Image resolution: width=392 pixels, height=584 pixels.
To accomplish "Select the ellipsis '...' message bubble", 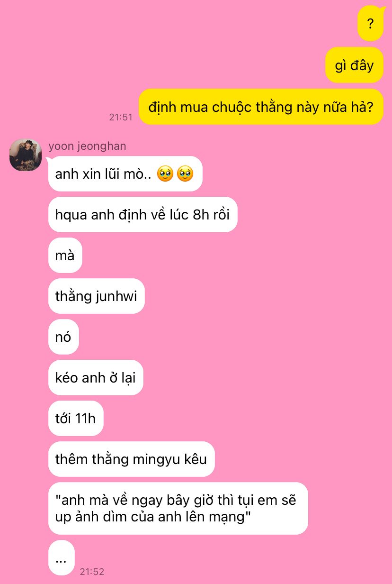I will point(62,558).
